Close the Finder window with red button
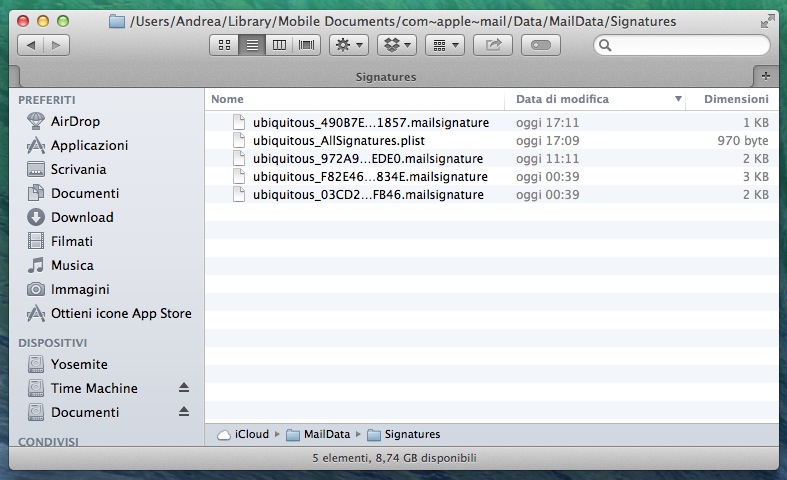The image size is (787, 480). 23,21
